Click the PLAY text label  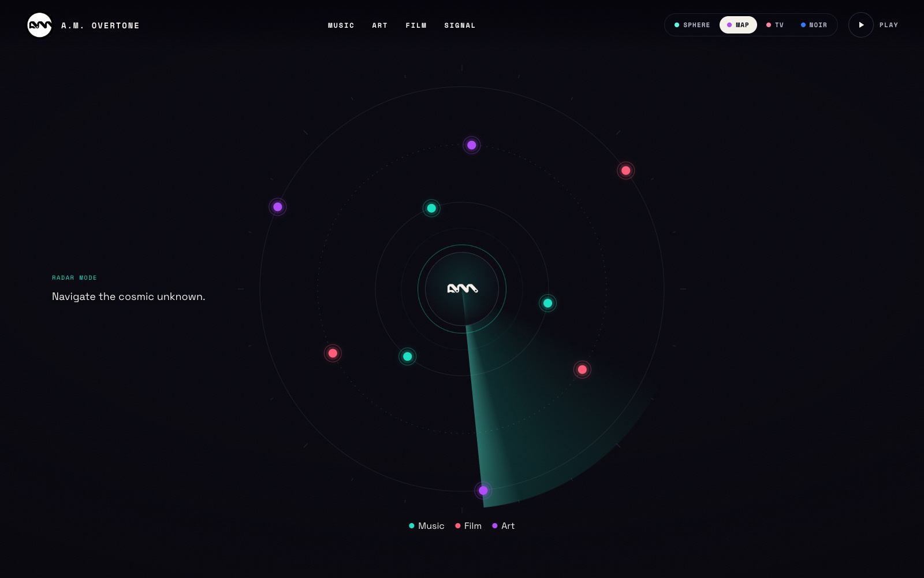pos(889,25)
